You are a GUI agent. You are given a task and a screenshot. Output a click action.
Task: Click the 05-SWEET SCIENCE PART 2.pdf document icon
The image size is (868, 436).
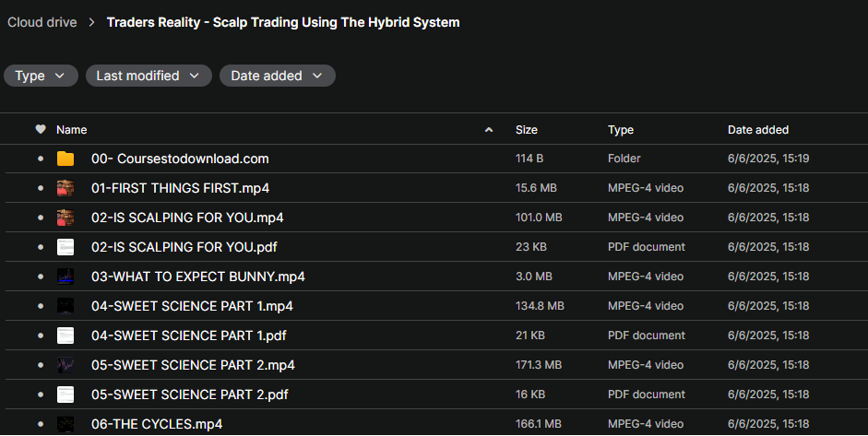click(x=65, y=395)
